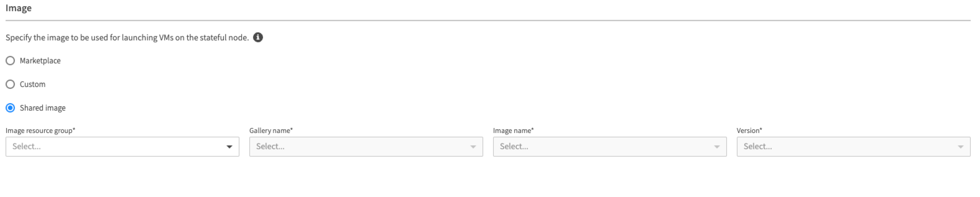Open the Image name dropdown field
980x197 pixels.
(x=601, y=147)
